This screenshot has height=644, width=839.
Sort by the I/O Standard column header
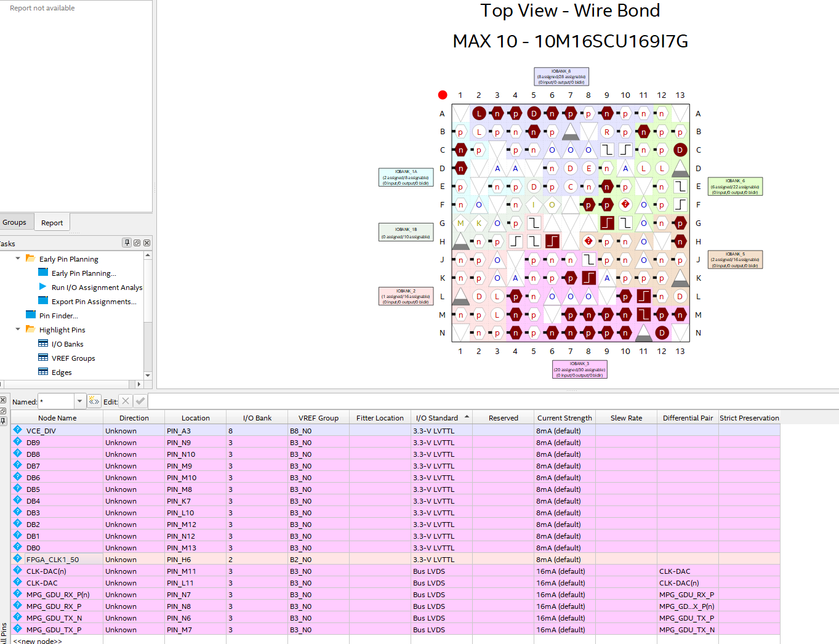[441, 417]
